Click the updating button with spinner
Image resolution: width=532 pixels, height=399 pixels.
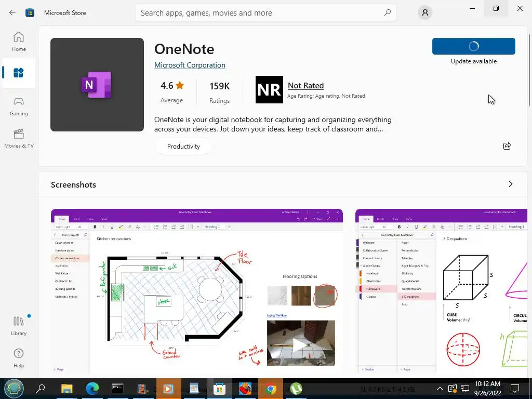point(474,46)
